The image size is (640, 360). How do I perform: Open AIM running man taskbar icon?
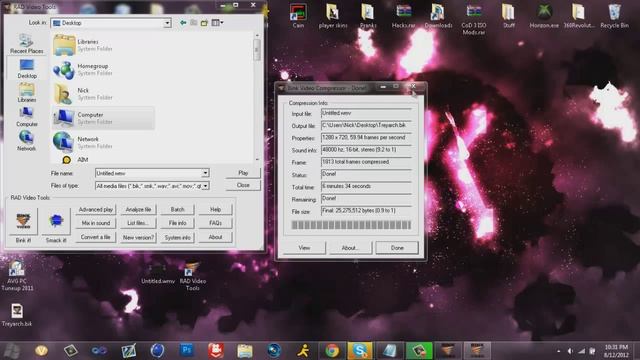click(x=303, y=351)
